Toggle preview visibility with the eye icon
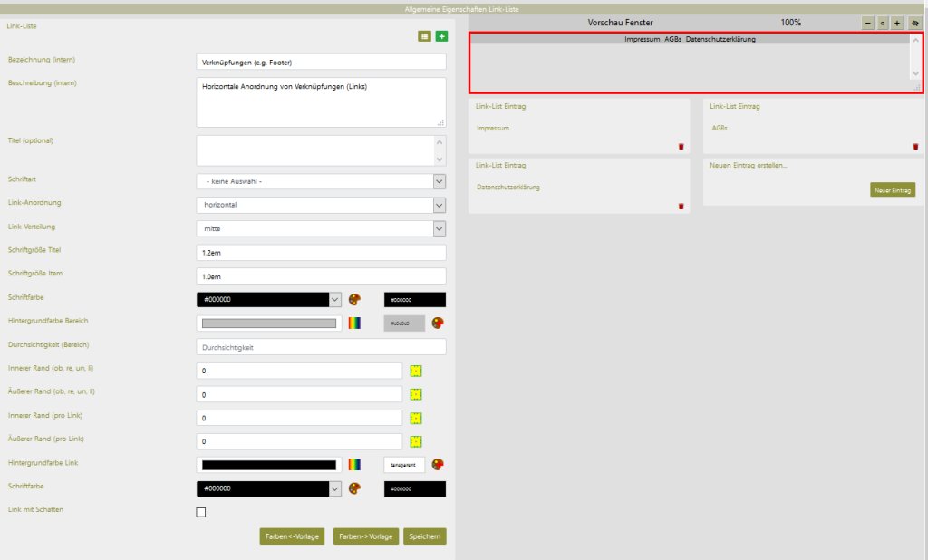The image size is (928, 560). (913, 23)
